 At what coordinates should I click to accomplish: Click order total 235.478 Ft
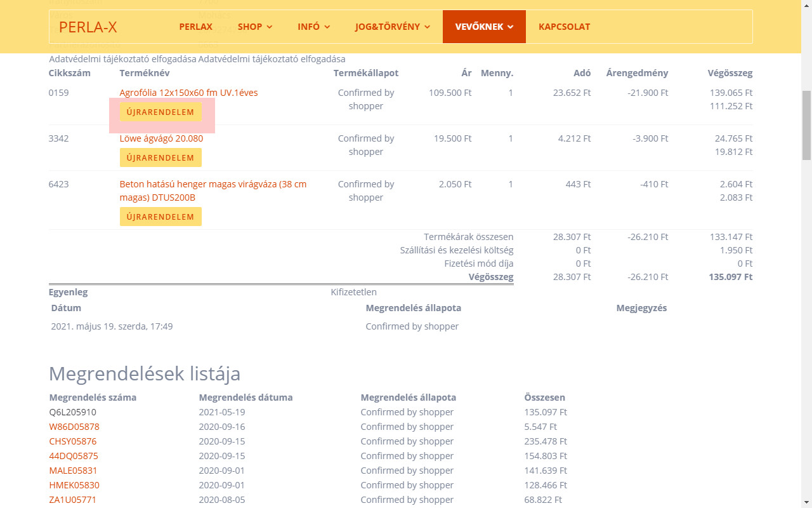546,441
